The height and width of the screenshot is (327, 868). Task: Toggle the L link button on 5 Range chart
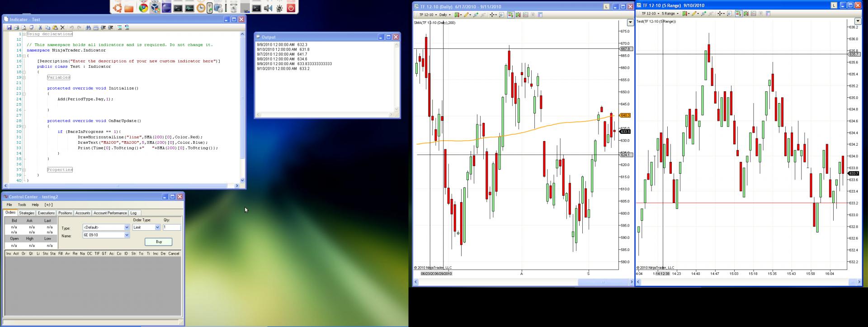pos(834,5)
